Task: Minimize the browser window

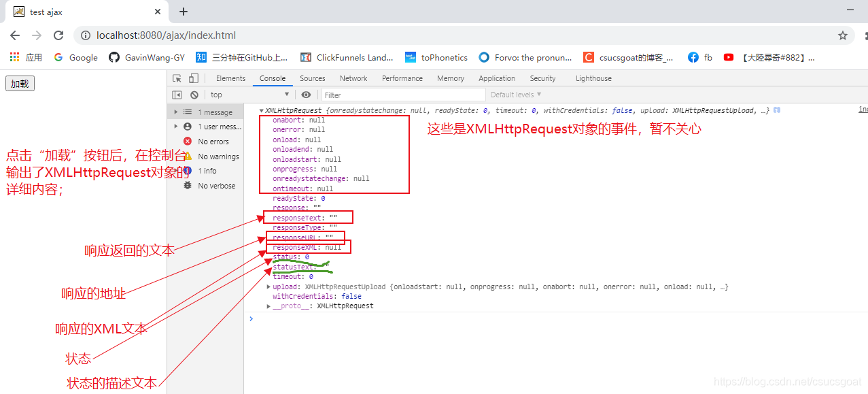Action: pyautogui.click(x=850, y=12)
